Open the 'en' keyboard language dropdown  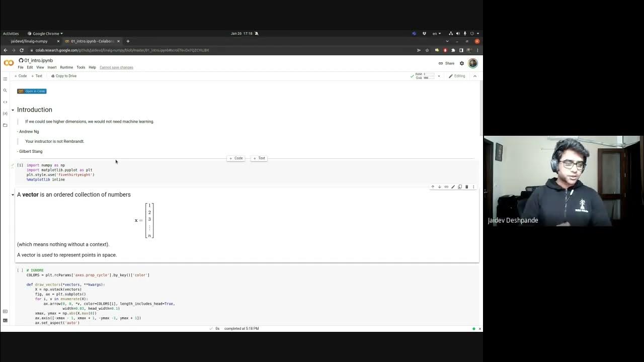[x=437, y=34]
